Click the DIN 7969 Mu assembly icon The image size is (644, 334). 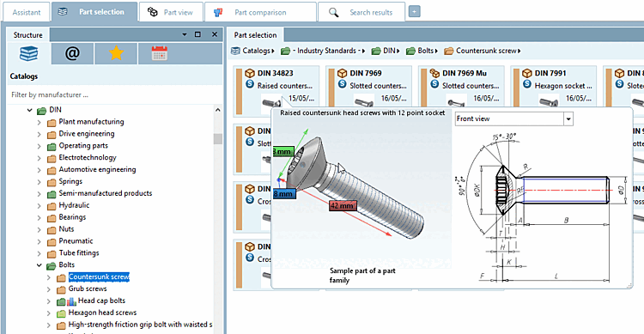click(x=434, y=73)
